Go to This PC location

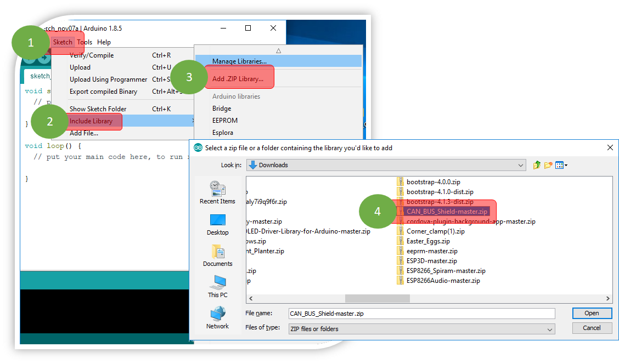point(217,287)
